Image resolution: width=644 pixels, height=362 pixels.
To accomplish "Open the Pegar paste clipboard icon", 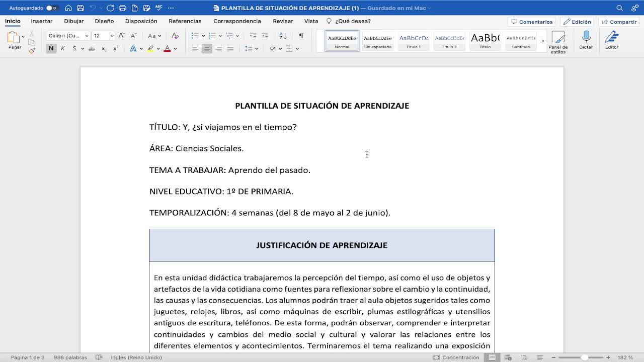I will pos(14,37).
